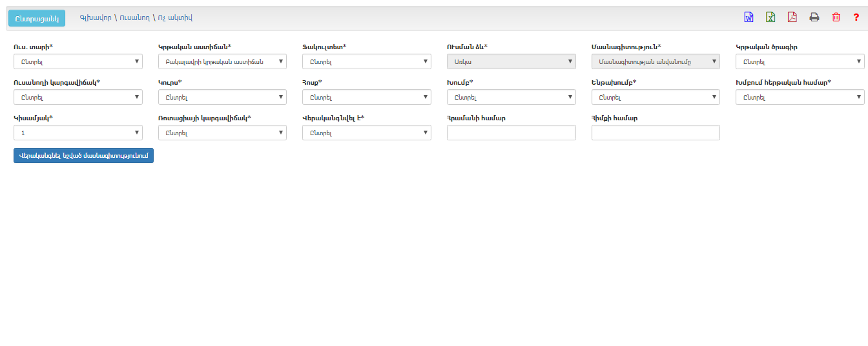Open the Ուս. տարի dropdown
Viewport: 868px width, 346px height.
77,61
